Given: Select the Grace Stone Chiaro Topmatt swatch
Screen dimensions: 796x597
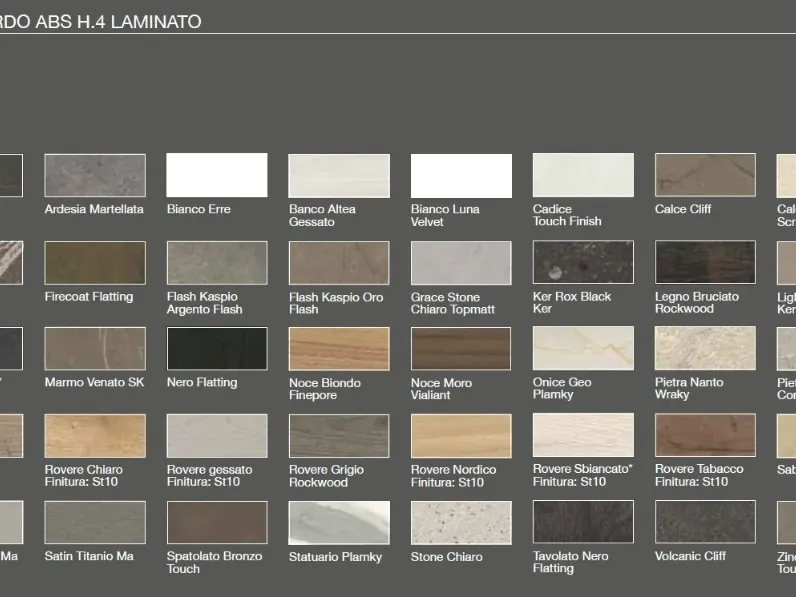Looking at the screenshot, I should (x=461, y=262).
